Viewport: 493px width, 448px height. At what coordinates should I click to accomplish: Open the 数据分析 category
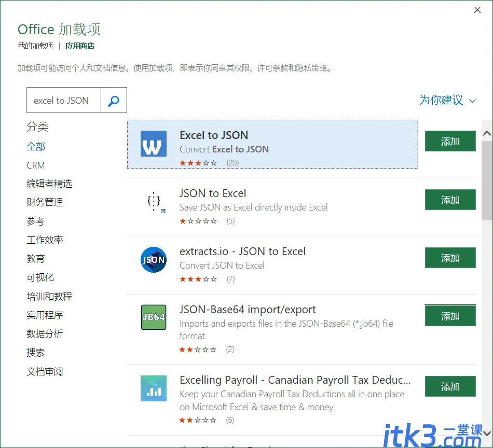click(45, 333)
